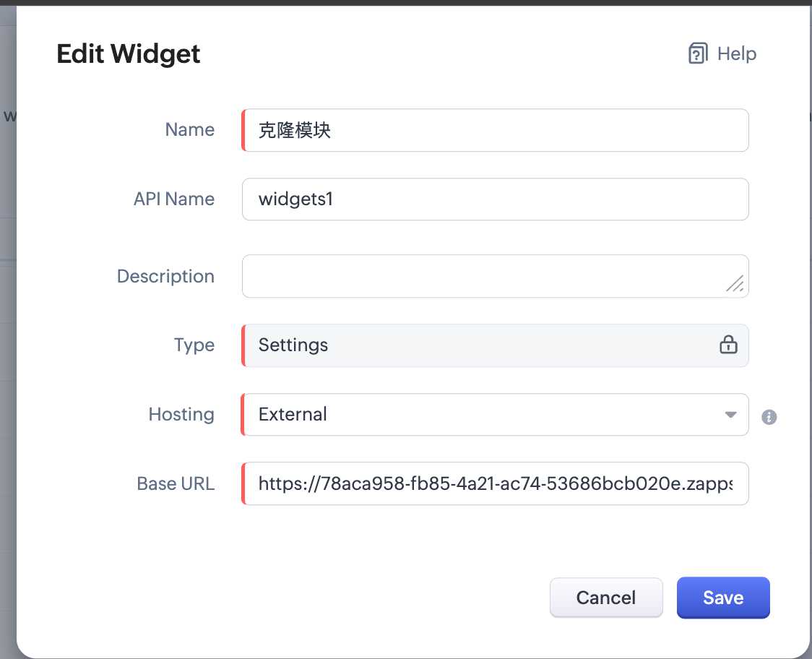Click the Hosting label text

(x=181, y=415)
